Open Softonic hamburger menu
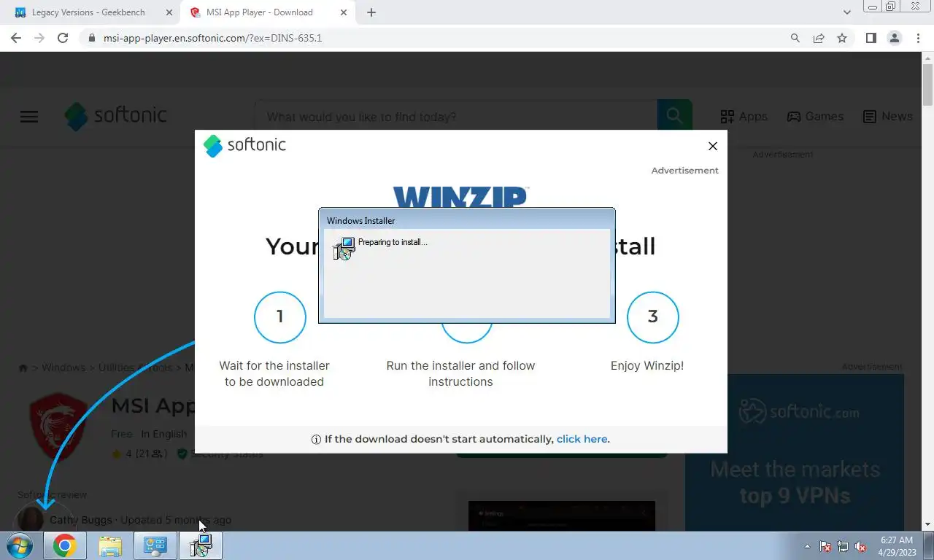This screenshot has height=560, width=934. click(x=29, y=117)
